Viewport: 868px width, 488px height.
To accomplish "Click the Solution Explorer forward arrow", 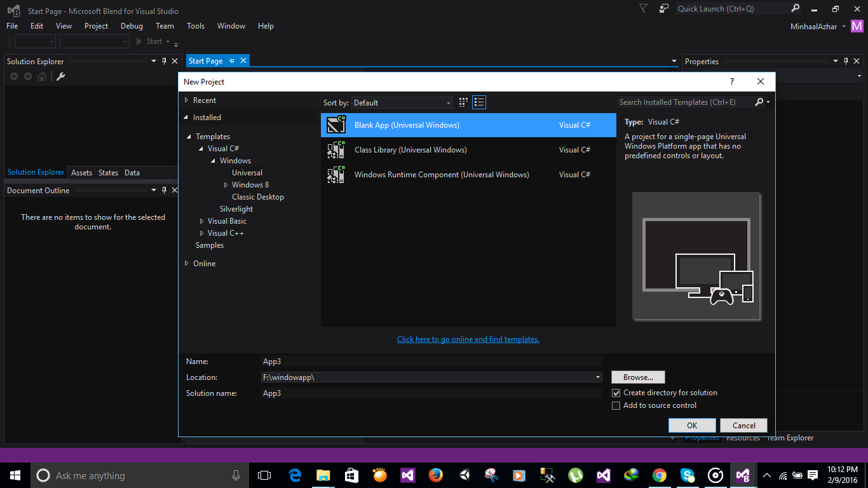I will [x=28, y=76].
